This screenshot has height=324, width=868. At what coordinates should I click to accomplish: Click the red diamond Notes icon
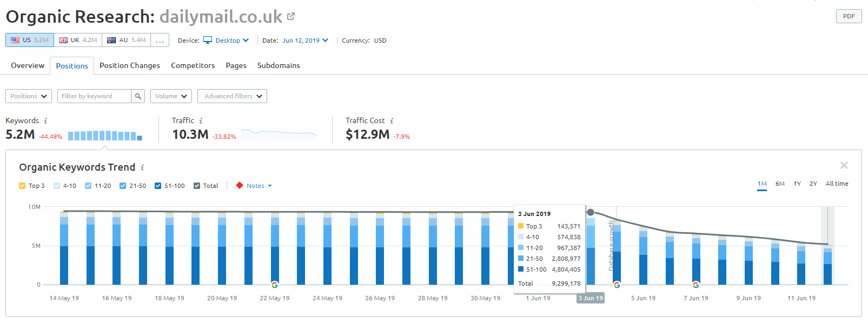[x=240, y=186]
